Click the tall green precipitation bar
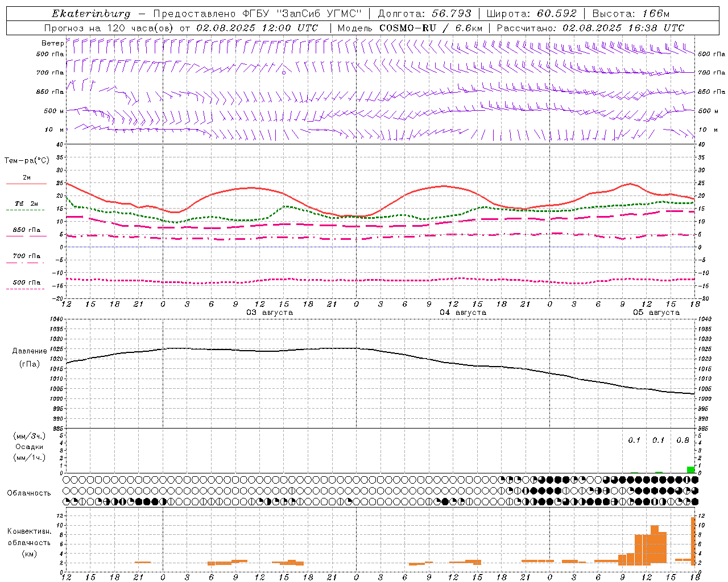Image resolution: width=728 pixels, height=582 pixels. [x=690, y=469]
